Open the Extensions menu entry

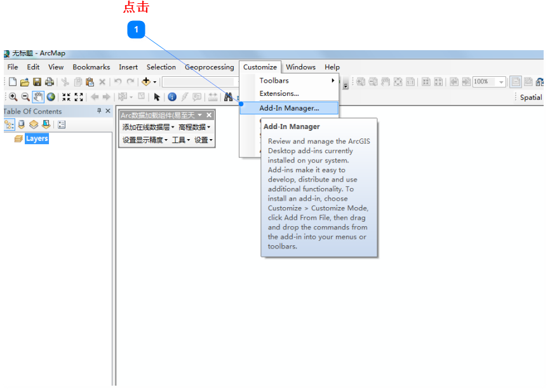[x=279, y=94]
